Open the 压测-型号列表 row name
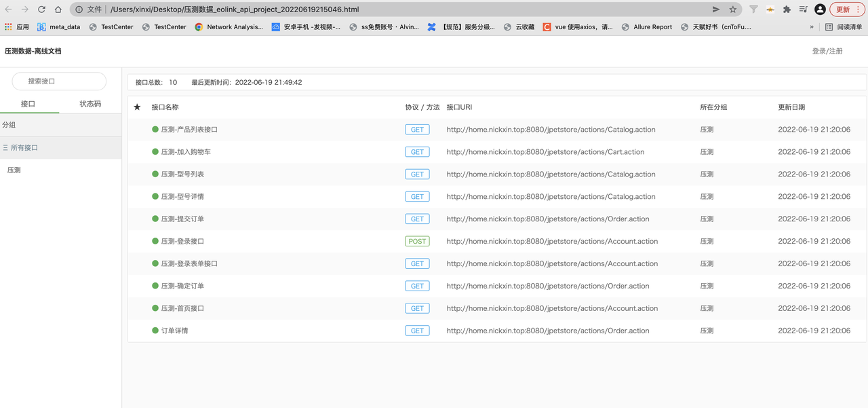 (x=182, y=174)
